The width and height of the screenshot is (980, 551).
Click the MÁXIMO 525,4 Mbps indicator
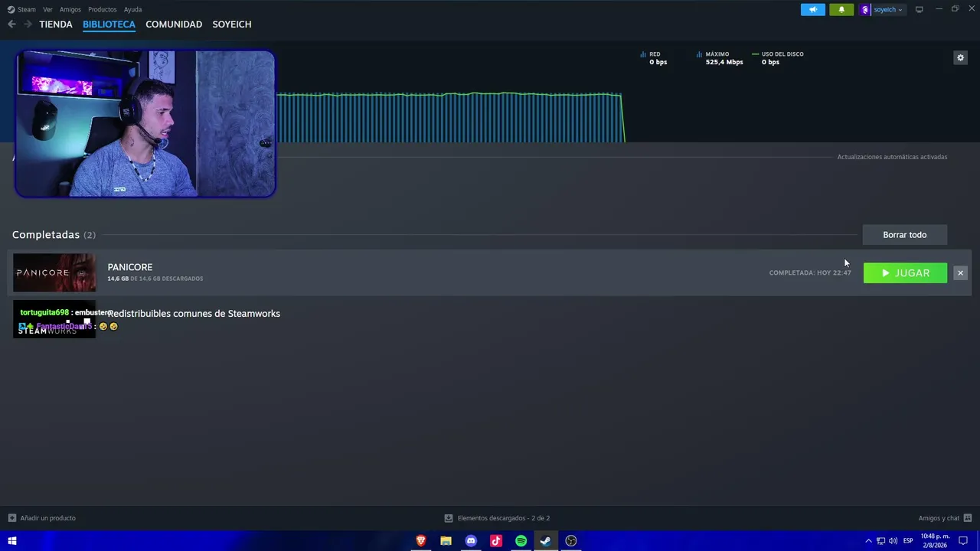tap(720, 58)
